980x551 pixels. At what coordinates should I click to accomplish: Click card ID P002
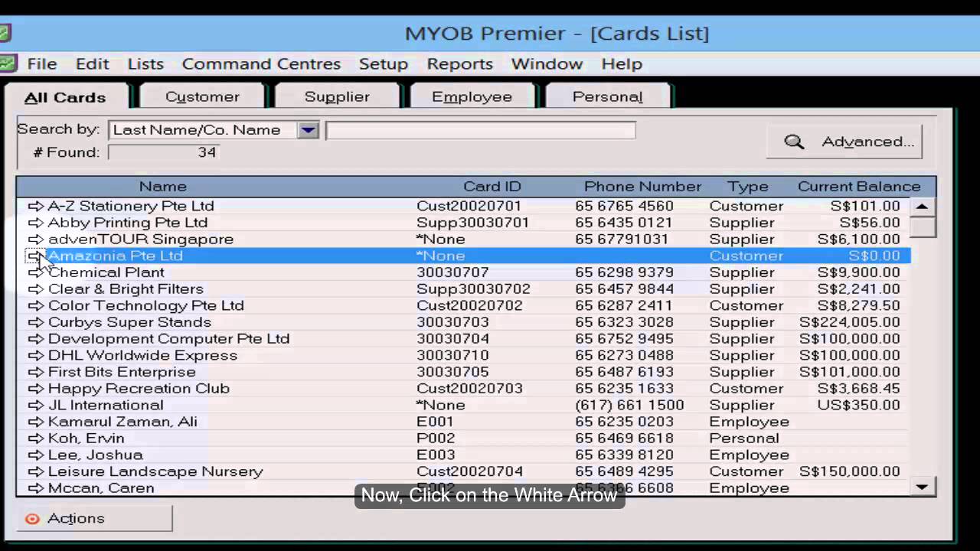click(x=436, y=439)
